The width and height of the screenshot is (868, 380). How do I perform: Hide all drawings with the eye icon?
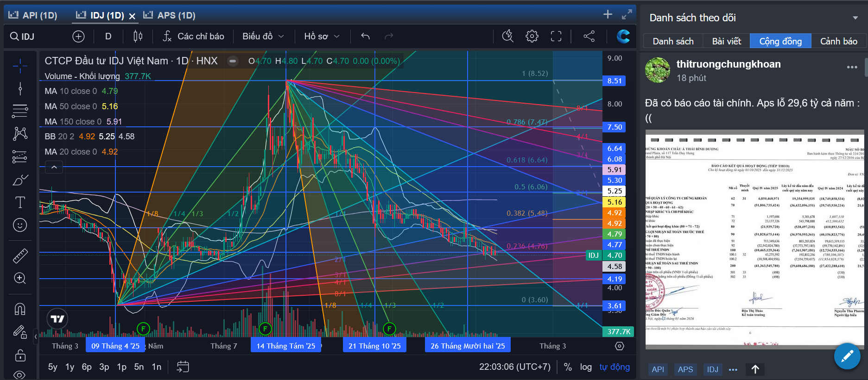[20, 374]
